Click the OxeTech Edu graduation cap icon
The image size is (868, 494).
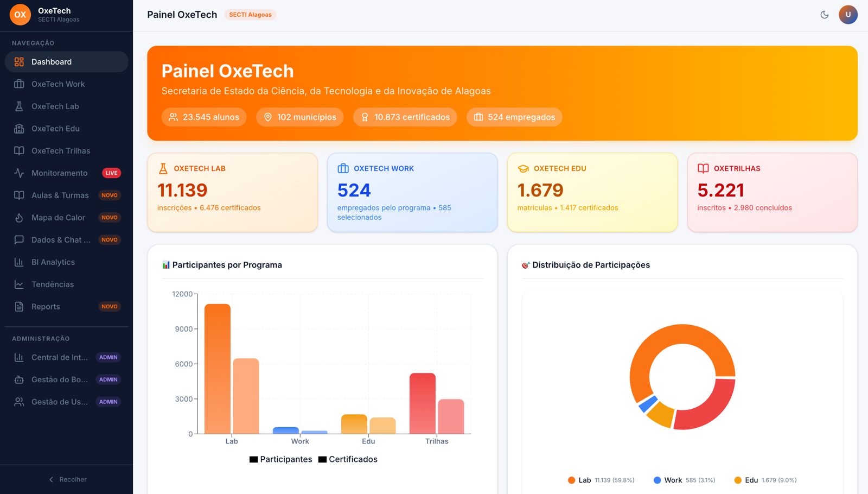point(18,129)
